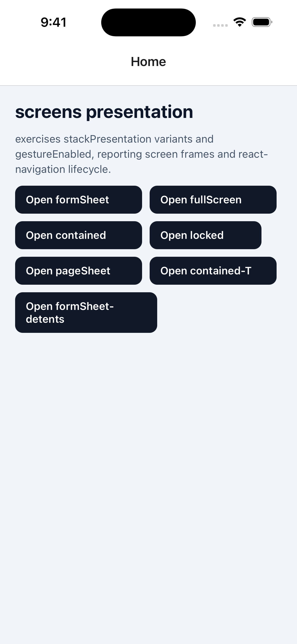Tap the Open fullScreen button
The width and height of the screenshot is (297, 644).
213,200
